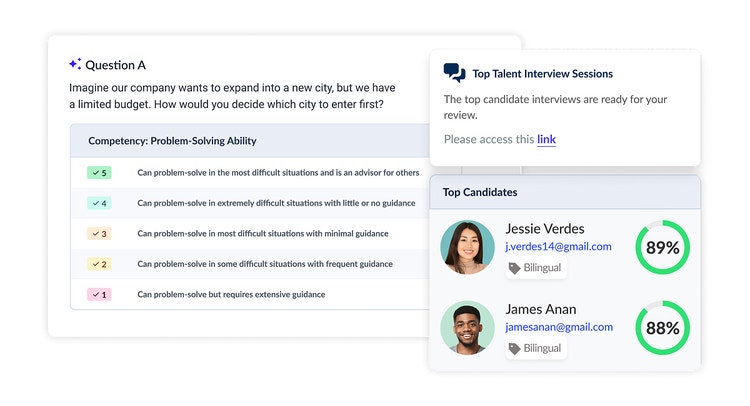Click j.verdes14@gmail.com email link
The image size is (750, 406).
[x=558, y=246]
